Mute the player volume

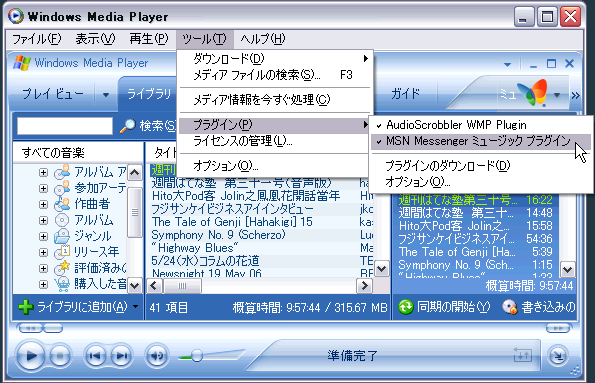point(157,356)
